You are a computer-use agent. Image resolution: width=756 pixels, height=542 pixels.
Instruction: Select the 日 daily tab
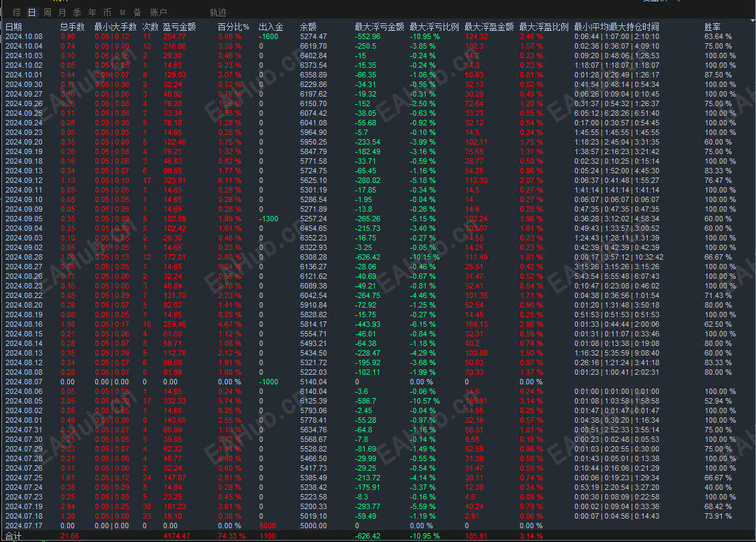(x=32, y=12)
